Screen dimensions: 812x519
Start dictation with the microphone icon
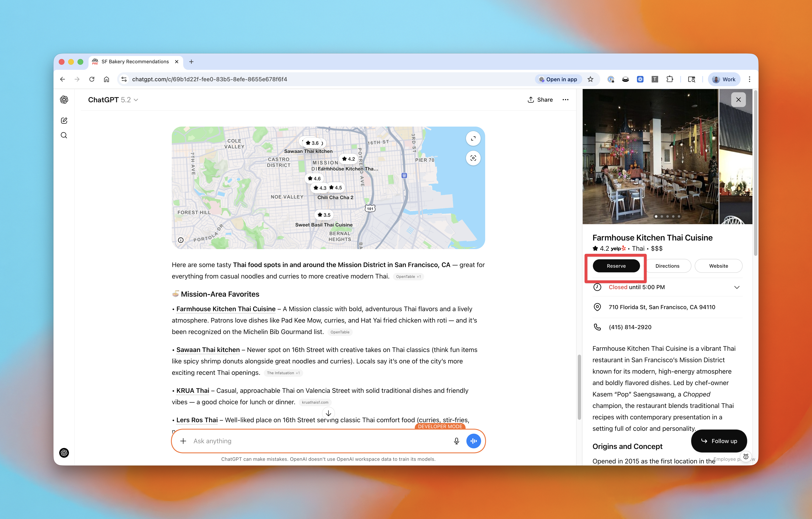[x=456, y=441]
